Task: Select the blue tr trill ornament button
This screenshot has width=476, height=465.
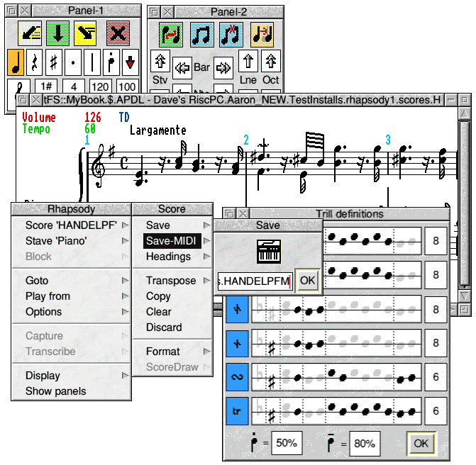Action: click(237, 411)
